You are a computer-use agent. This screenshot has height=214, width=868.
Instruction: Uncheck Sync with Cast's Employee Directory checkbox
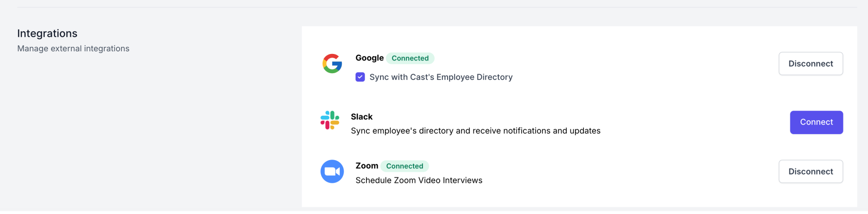coord(360,77)
